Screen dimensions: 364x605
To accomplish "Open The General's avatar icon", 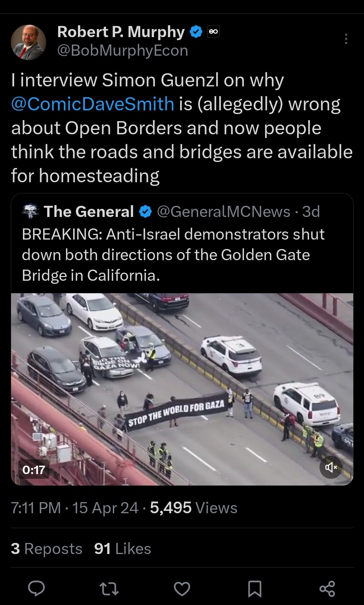I will [31, 212].
